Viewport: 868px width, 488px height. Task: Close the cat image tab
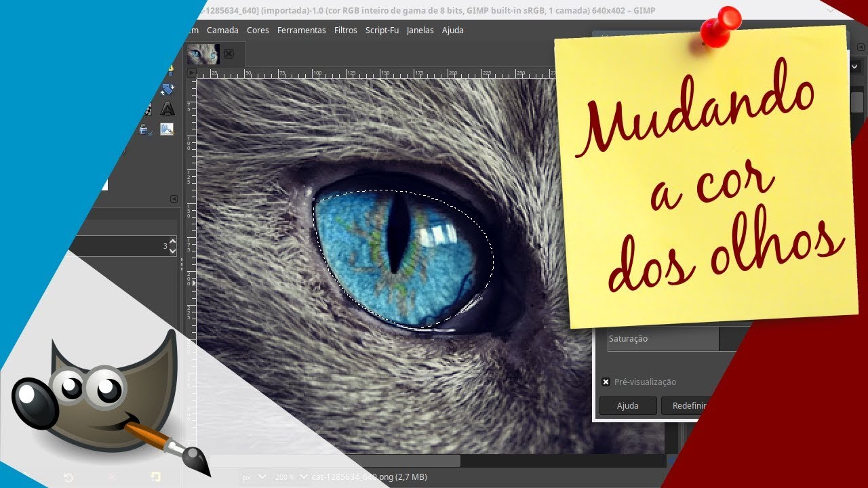tap(229, 54)
